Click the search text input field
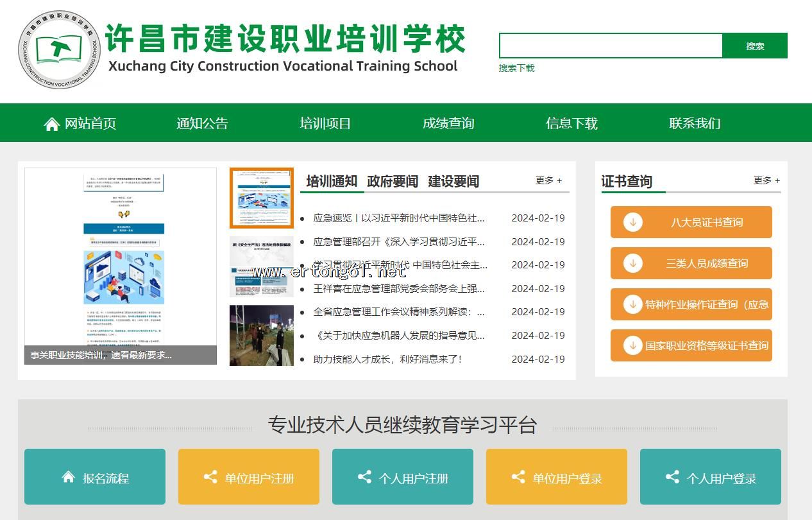Screen dimensions: 812x520 [x=611, y=46]
